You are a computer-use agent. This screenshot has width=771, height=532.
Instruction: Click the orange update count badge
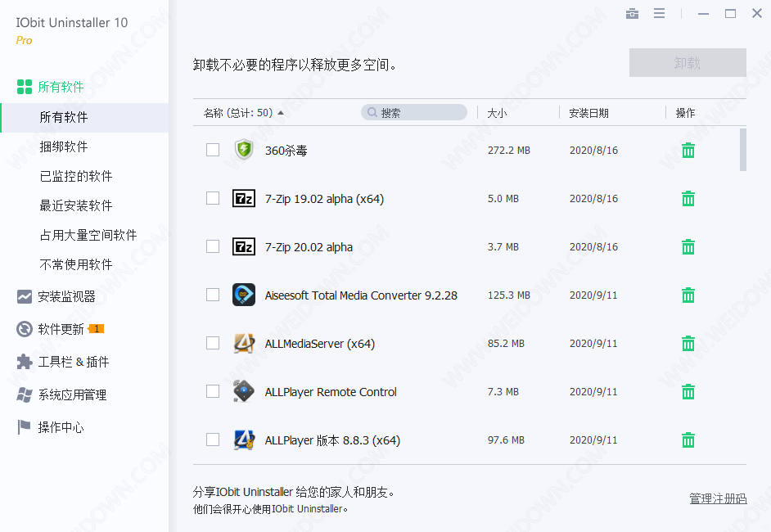coord(97,329)
